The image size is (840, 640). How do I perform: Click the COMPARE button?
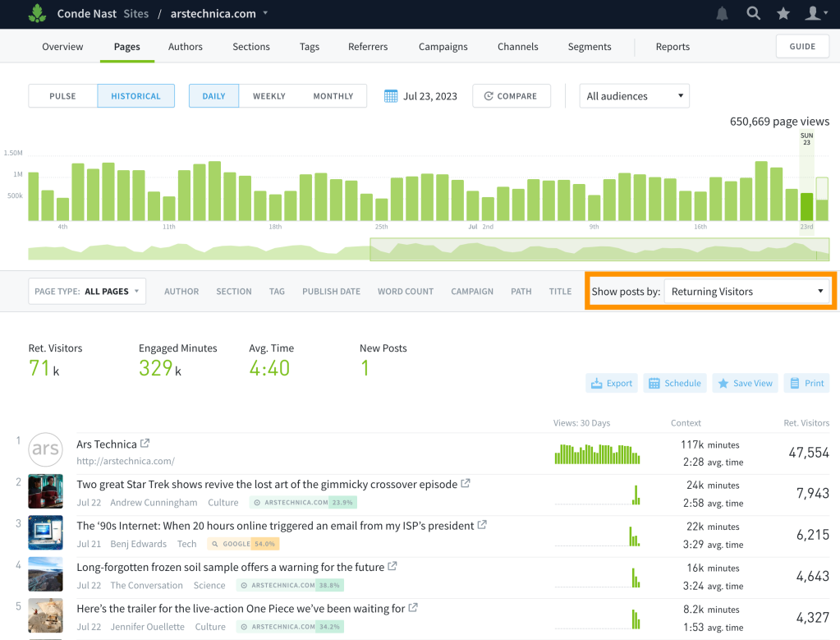pyautogui.click(x=512, y=96)
